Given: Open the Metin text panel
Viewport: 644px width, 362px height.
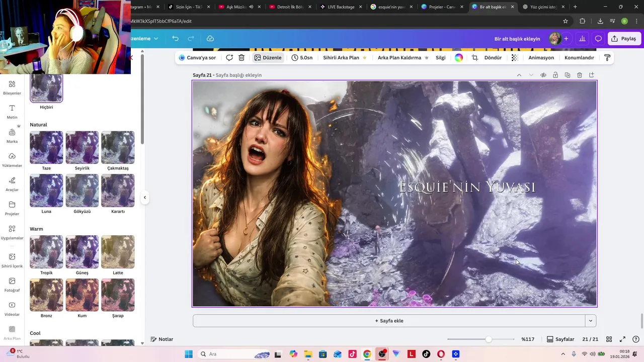Looking at the screenshot, I should click(12, 112).
